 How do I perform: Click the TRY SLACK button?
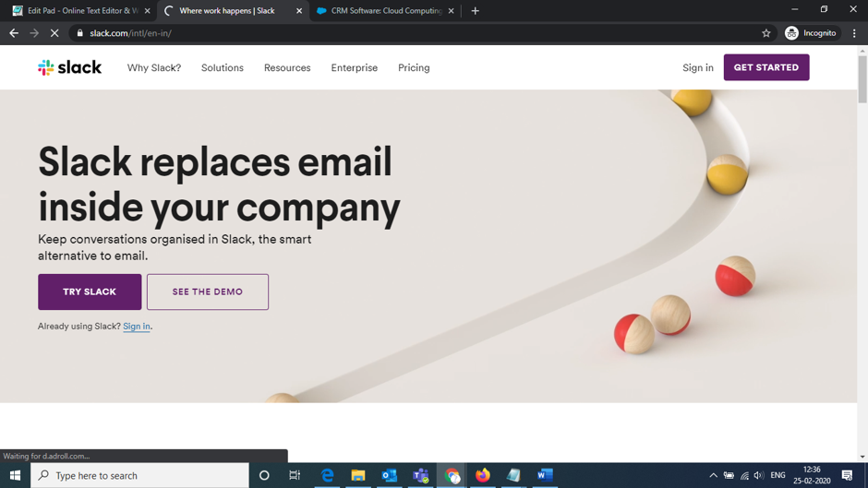click(x=90, y=292)
